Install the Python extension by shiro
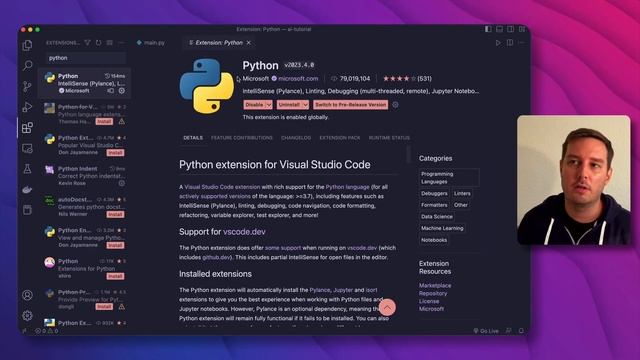The height and width of the screenshot is (360, 640). pos(115,276)
